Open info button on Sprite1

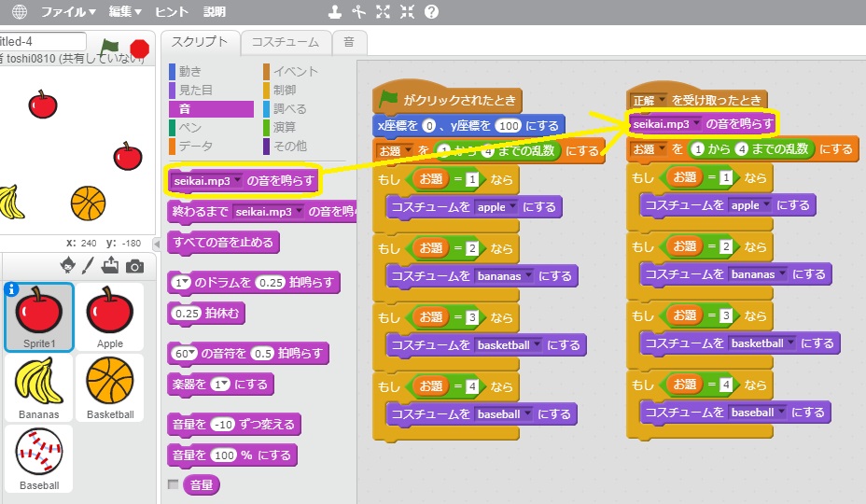pyautogui.click(x=11, y=289)
